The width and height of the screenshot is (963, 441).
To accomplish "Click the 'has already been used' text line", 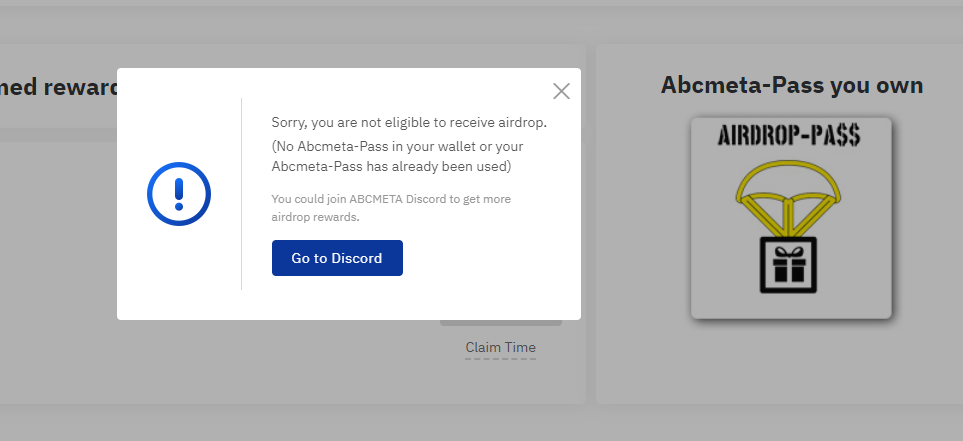I will pyautogui.click(x=391, y=166).
